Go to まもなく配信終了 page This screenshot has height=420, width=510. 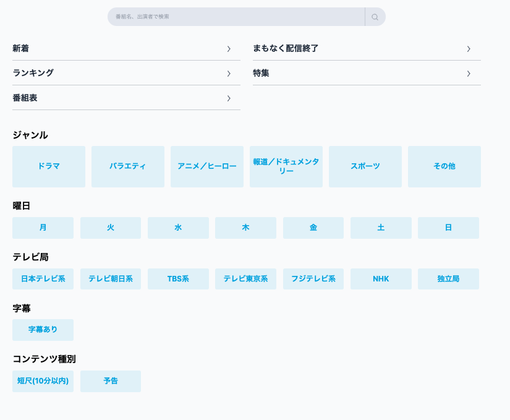(367, 48)
